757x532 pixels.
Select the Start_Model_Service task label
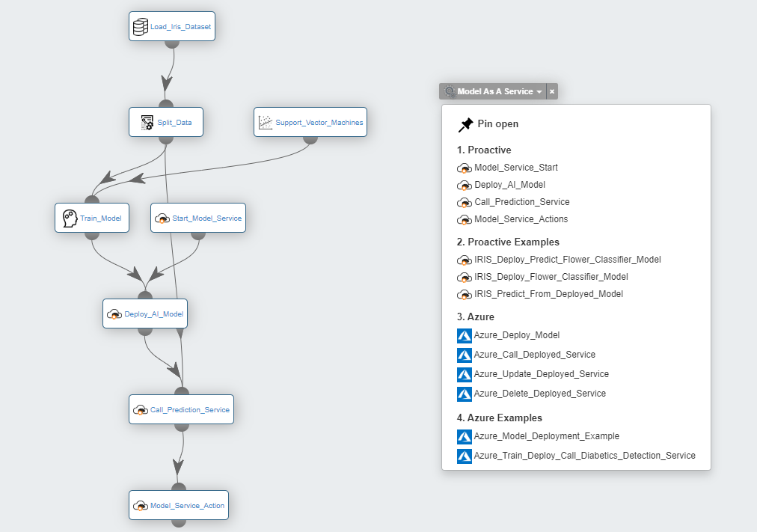pyautogui.click(x=206, y=218)
